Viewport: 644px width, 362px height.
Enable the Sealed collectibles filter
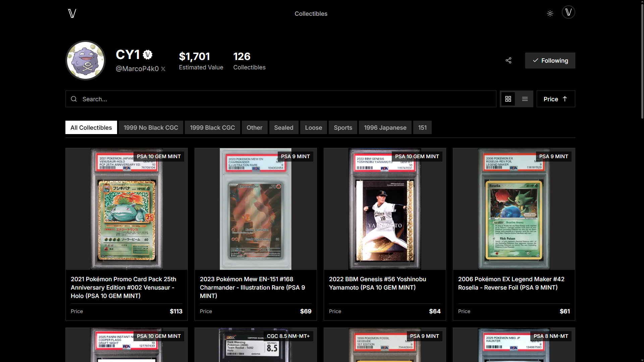pyautogui.click(x=283, y=127)
